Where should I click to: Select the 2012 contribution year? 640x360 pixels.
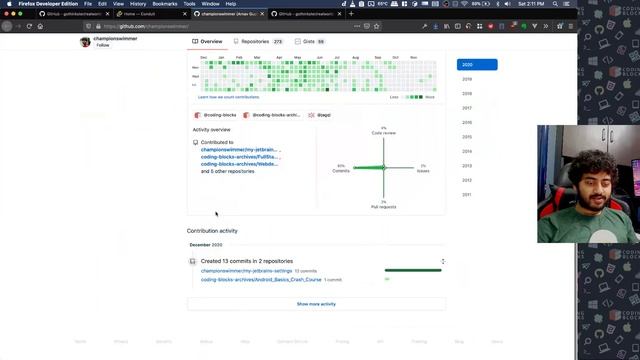point(467,180)
